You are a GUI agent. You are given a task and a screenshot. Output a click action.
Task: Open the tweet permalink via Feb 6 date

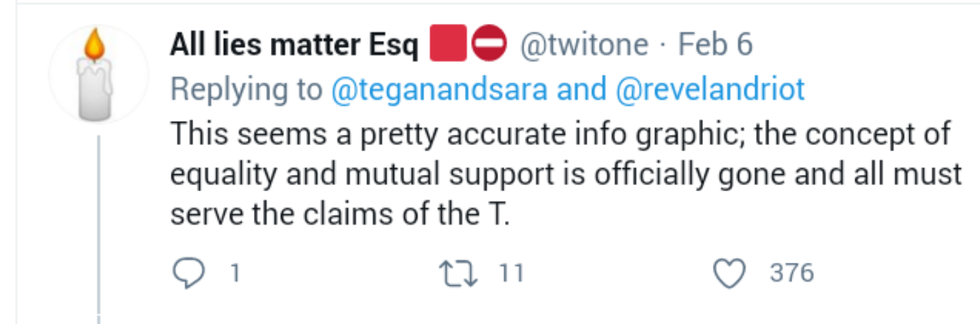715,46
